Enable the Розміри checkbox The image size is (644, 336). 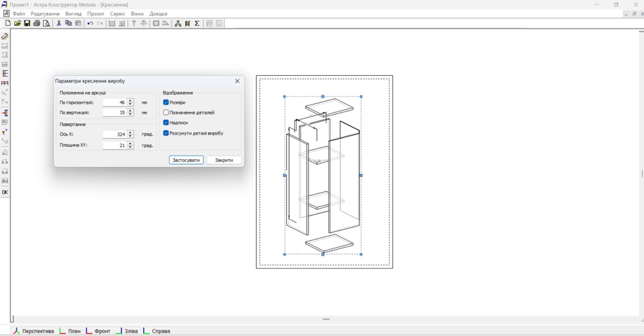point(166,102)
